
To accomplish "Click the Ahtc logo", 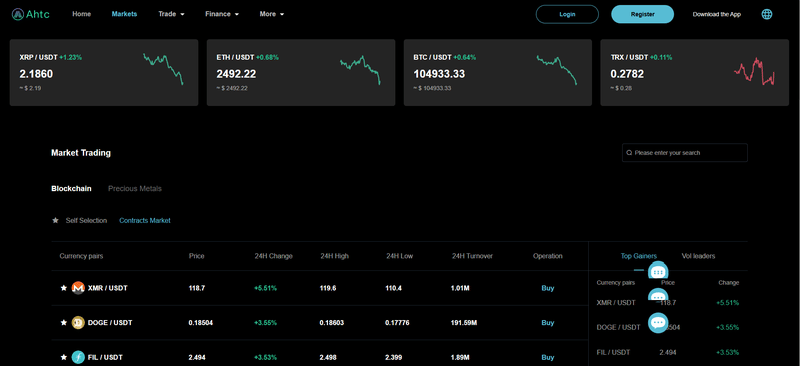I will (x=31, y=14).
